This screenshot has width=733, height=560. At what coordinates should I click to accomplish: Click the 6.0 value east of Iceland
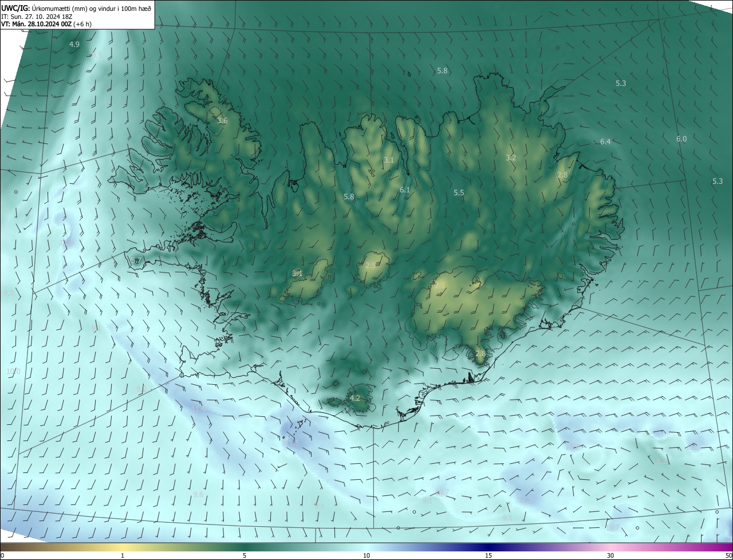click(681, 139)
